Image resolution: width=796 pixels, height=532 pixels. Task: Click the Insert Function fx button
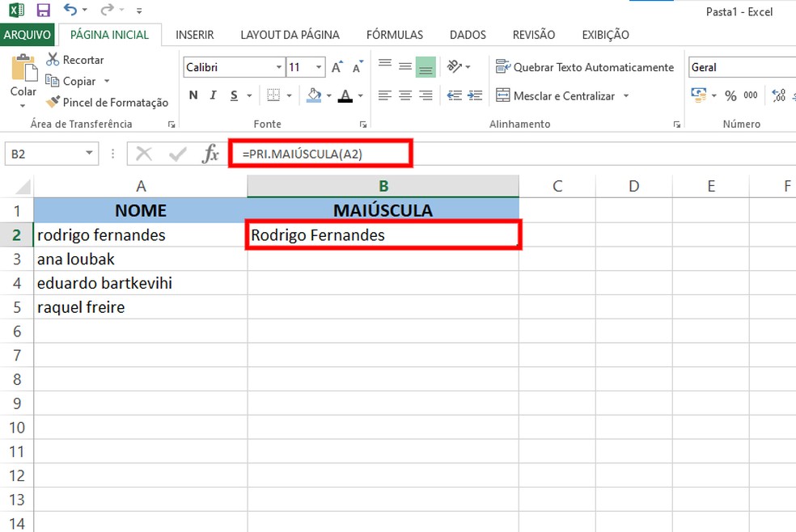212,153
